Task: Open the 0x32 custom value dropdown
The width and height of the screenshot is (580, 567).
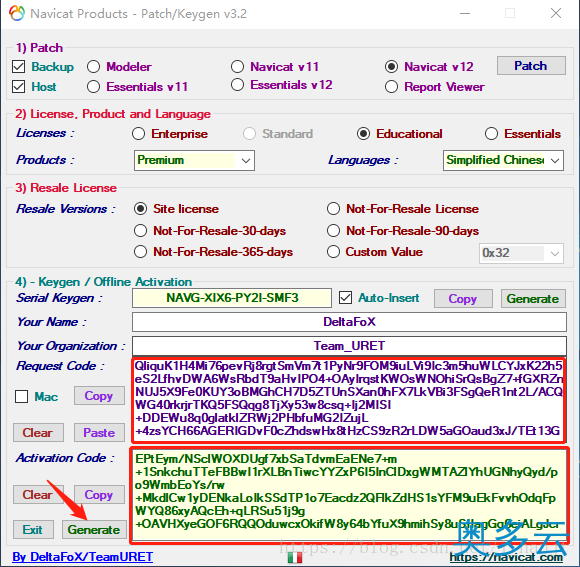Action: coord(522,253)
